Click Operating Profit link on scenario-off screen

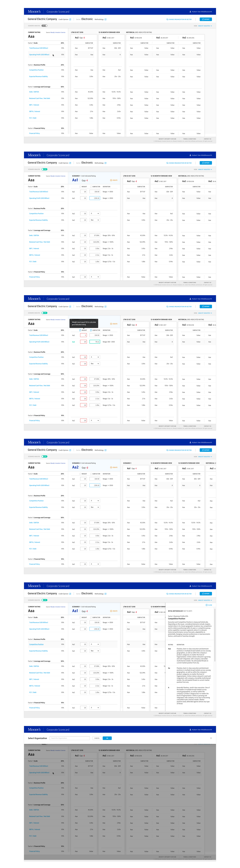click(39, 55)
